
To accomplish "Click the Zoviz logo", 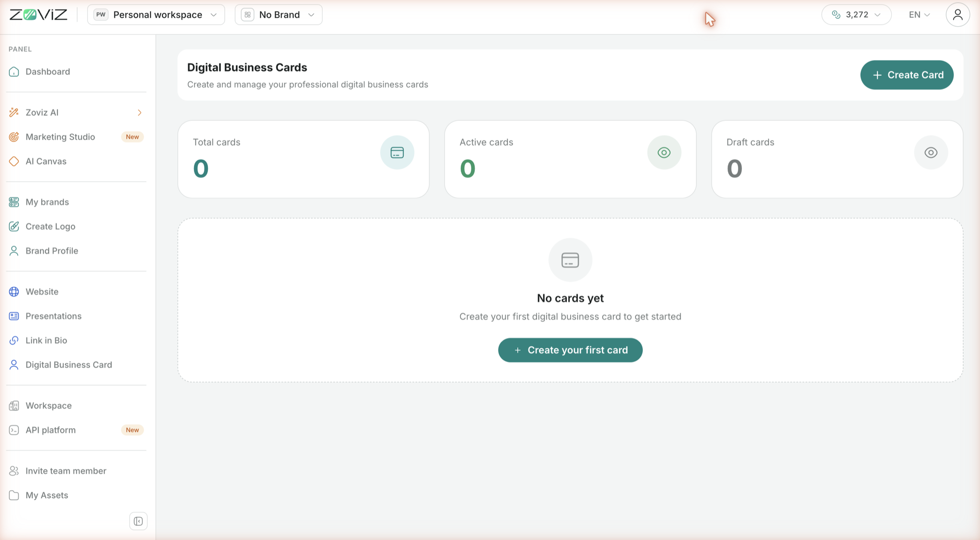I will (x=39, y=15).
